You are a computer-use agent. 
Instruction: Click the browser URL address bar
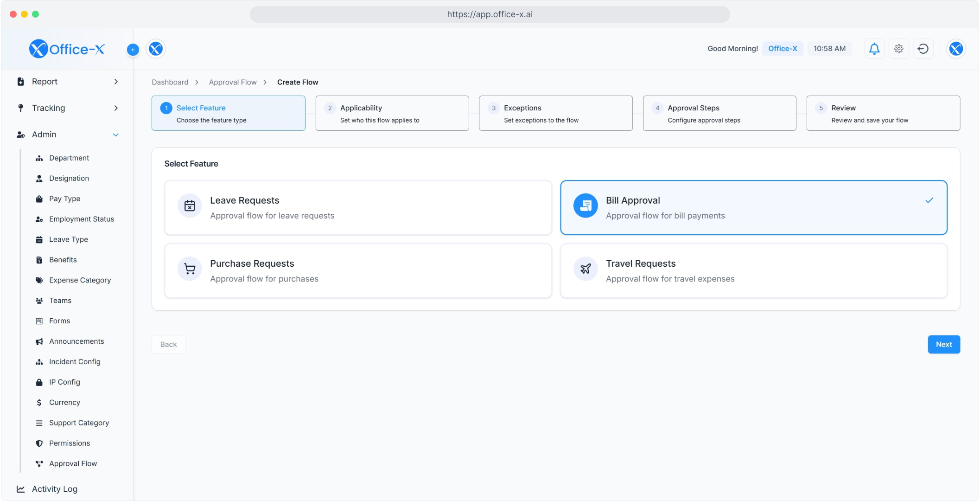click(x=490, y=14)
